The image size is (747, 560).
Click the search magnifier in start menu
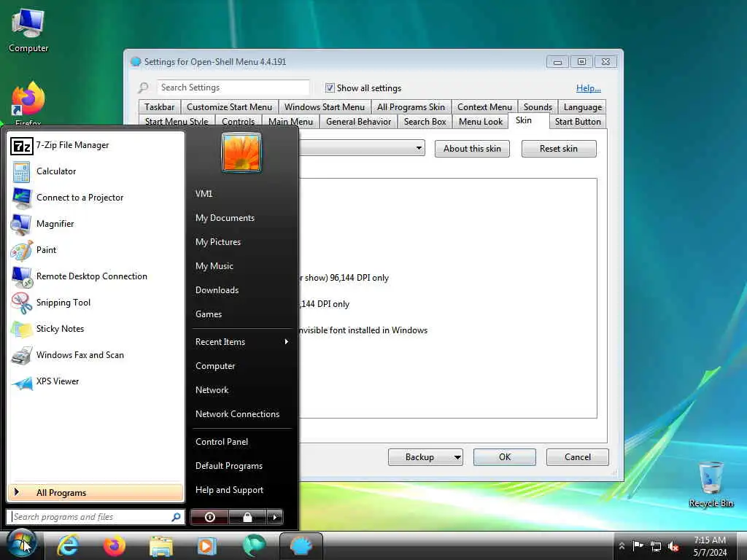[x=176, y=517]
